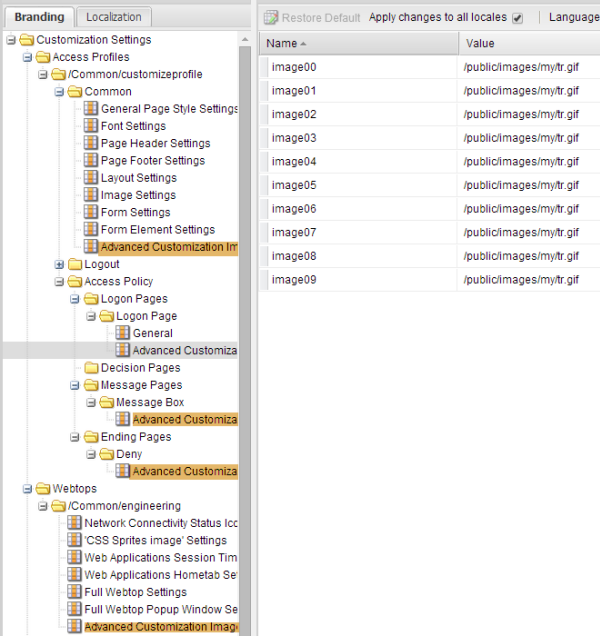
Task: Click the Image Settings table icon
Action: coord(91,195)
